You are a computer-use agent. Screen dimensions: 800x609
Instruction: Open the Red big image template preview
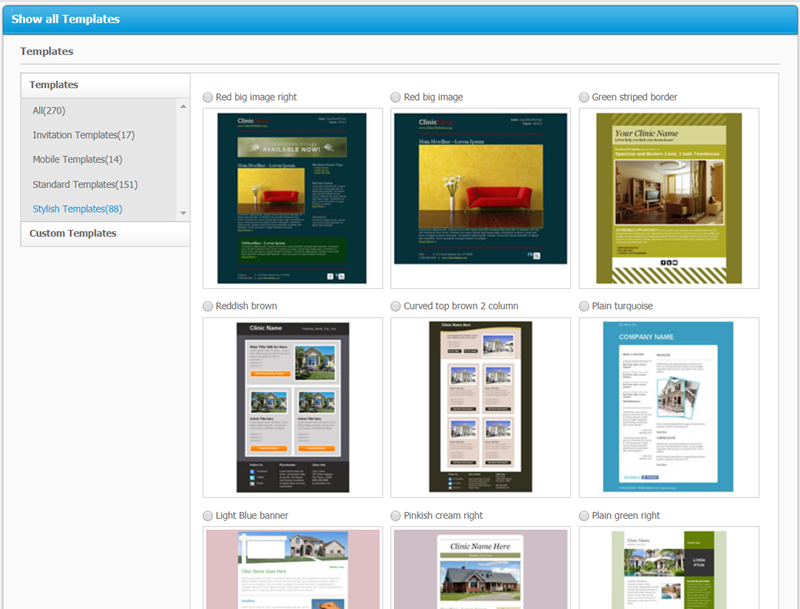coord(481,198)
